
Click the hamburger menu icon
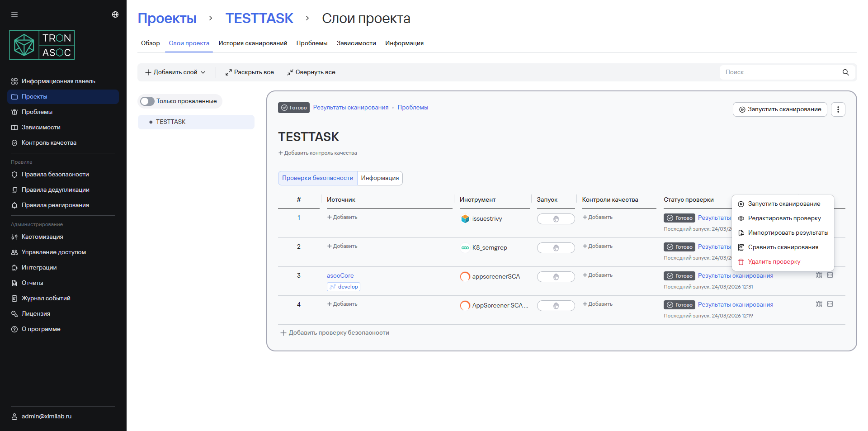tap(14, 14)
